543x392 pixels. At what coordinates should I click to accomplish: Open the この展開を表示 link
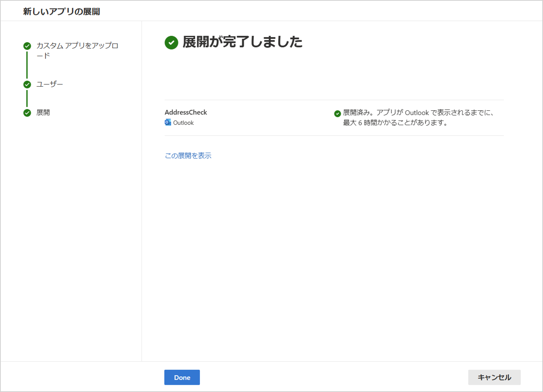tap(188, 156)
